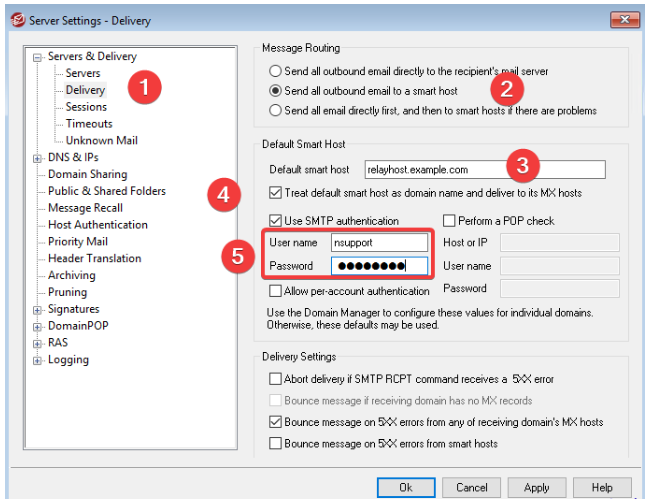
Task: Open the Servers settings page
Action: tap(83, 73)
